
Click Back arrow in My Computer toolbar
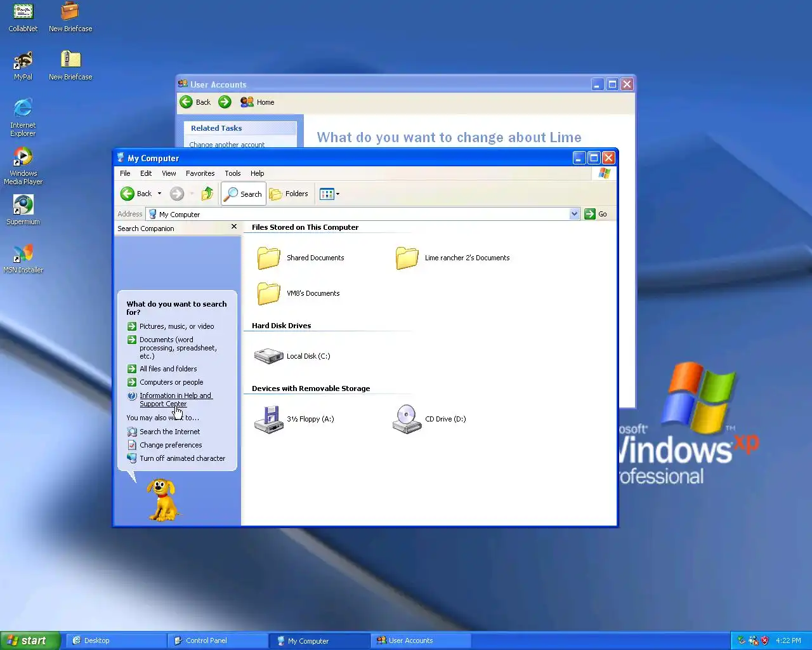pos(136,194)
